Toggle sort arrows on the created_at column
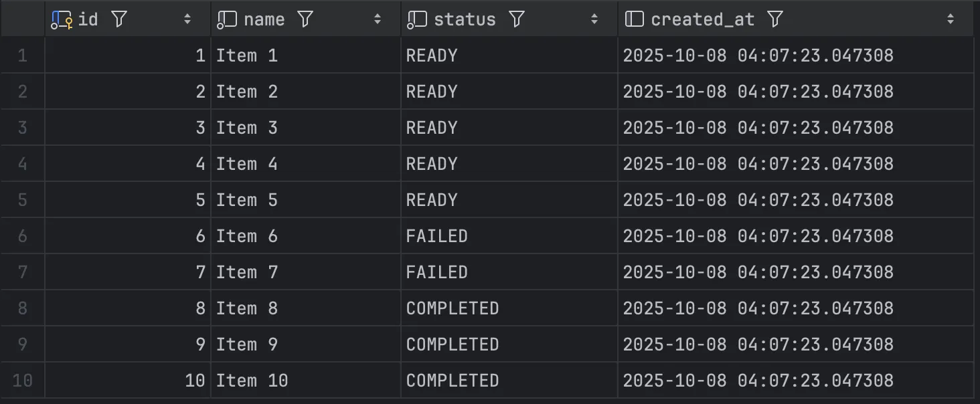The height and width of the screenshot is (404, 980). (951, 19)
